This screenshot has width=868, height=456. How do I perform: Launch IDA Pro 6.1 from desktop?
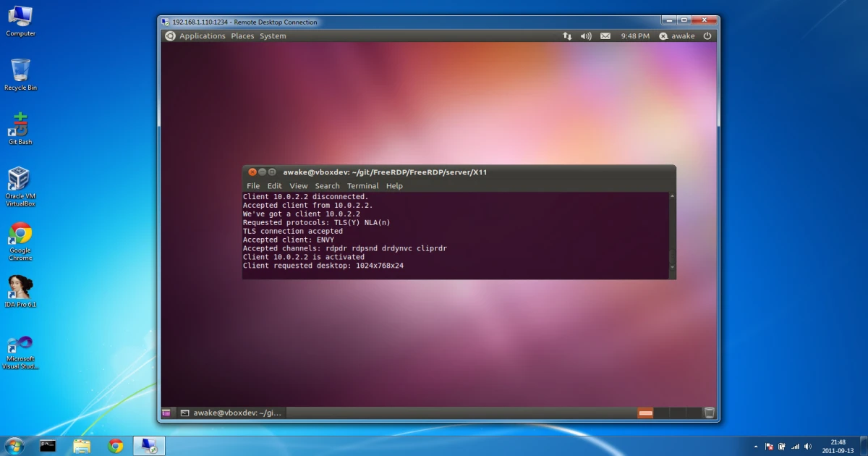20,291
